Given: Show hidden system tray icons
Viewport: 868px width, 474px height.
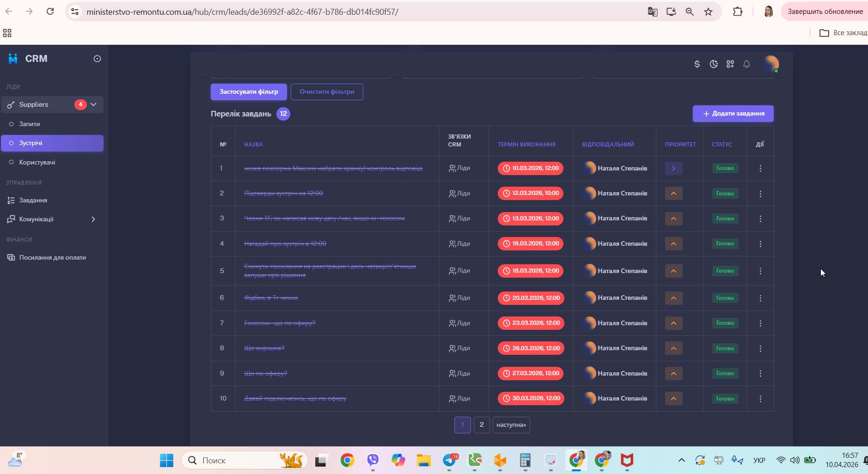Looking at the screenshot, I should click(681, 460).
